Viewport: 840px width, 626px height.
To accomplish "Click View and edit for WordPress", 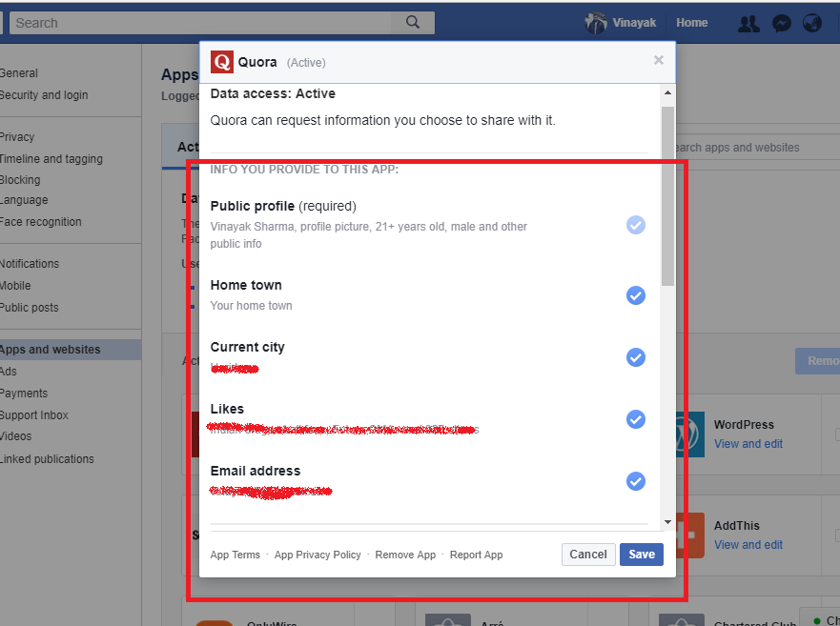I will pos(748,444).
